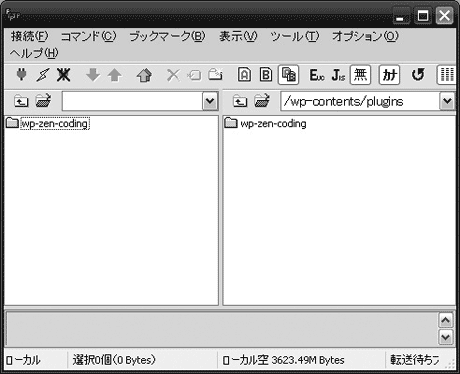Open the オプション(O) menu
Image resolution: width=460 pixels, height=374 pixels.
365,36
